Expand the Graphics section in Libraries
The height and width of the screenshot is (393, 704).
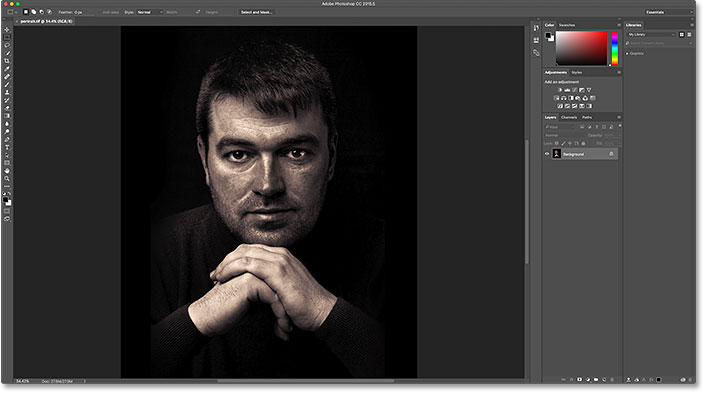[627, 53]
